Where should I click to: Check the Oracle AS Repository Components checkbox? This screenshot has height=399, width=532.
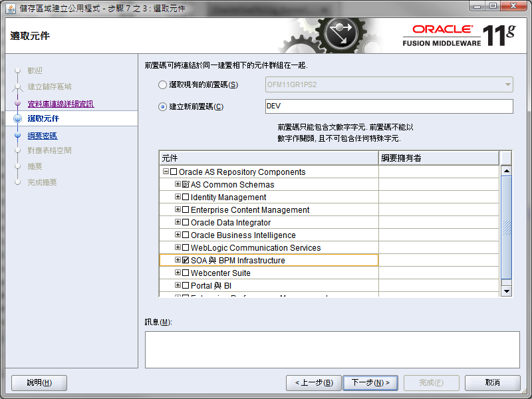[174, 172]
